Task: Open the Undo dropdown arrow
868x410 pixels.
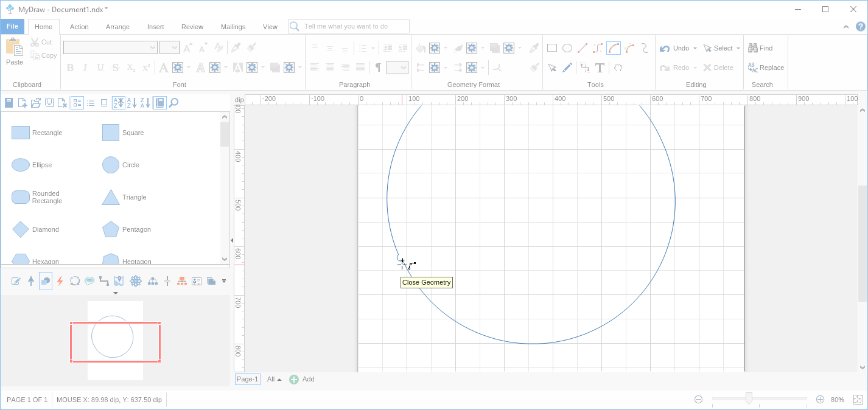Action: tap(695, 49)
